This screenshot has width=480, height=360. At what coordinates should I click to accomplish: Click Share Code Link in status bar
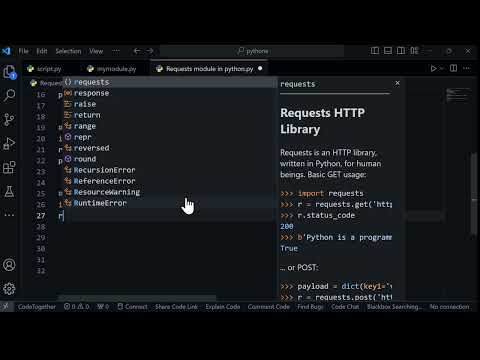tap(176, 307)
